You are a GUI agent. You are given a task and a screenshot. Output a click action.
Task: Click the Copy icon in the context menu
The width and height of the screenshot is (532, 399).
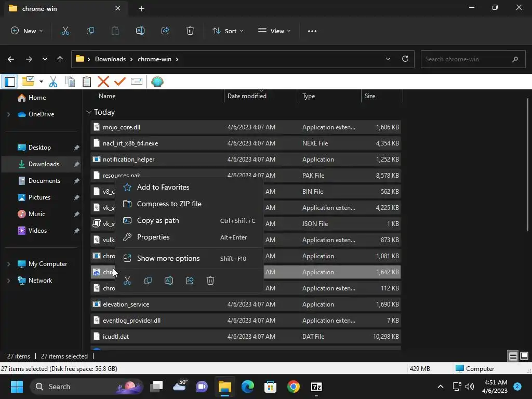[x=148, y=281]
